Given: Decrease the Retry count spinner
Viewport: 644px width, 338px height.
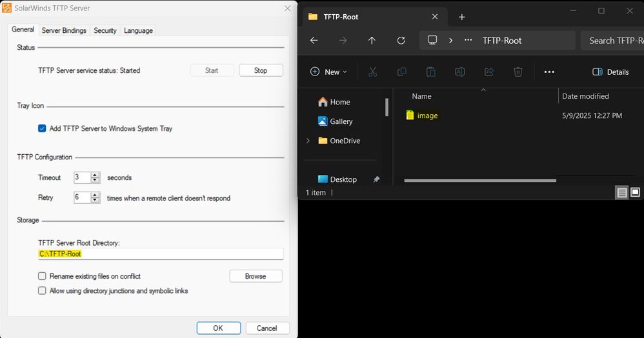Looking at the screenshot, I should (96, 200).
